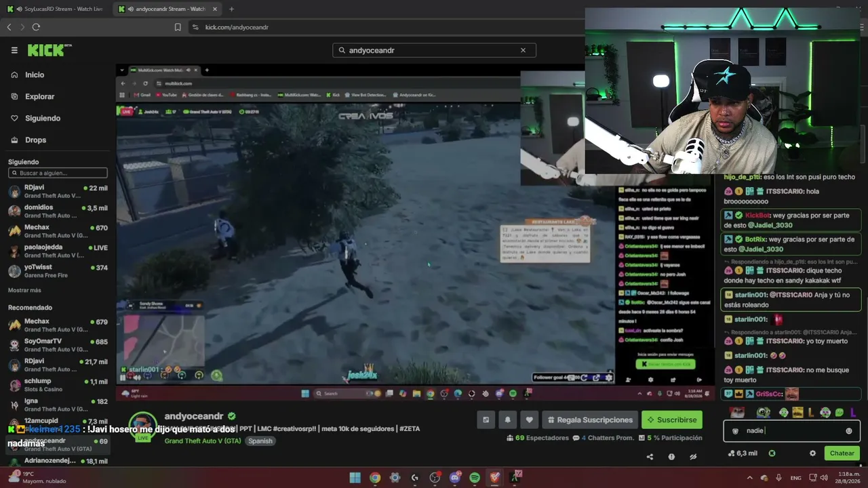Screen dimensions: 868x488
Task: Open Mechax in the Recomendado list
Action: tap(58, 326)
